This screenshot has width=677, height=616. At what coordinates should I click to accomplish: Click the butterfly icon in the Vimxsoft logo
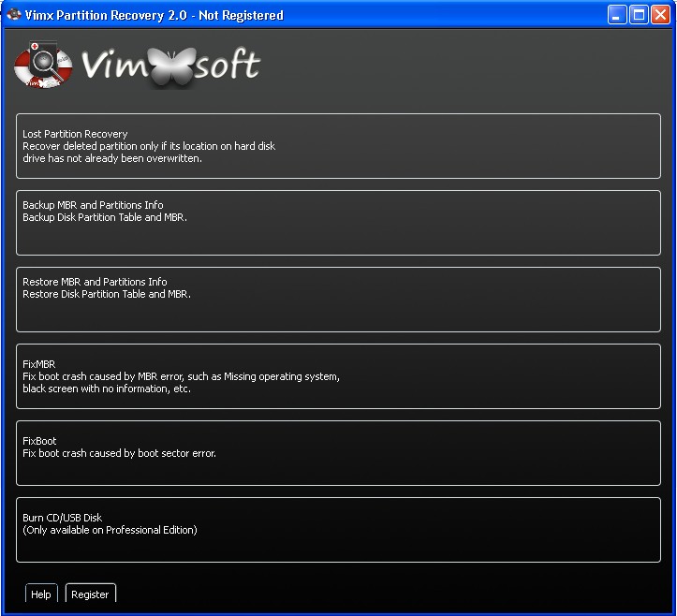point(169,66)
